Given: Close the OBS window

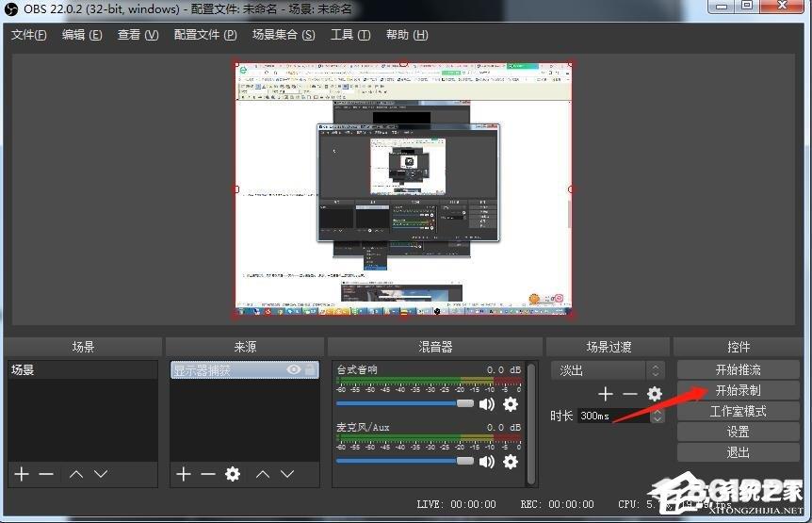Looking at the screenshot, I should [782, 7].
